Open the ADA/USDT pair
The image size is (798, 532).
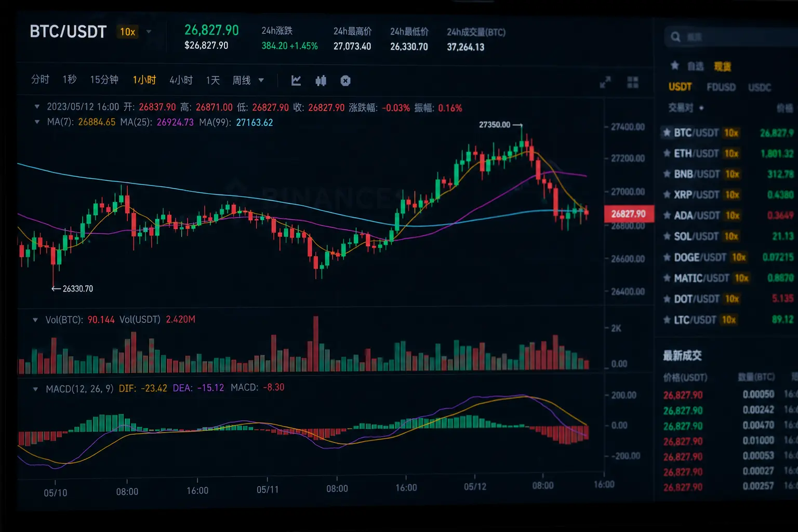point(697,216)
